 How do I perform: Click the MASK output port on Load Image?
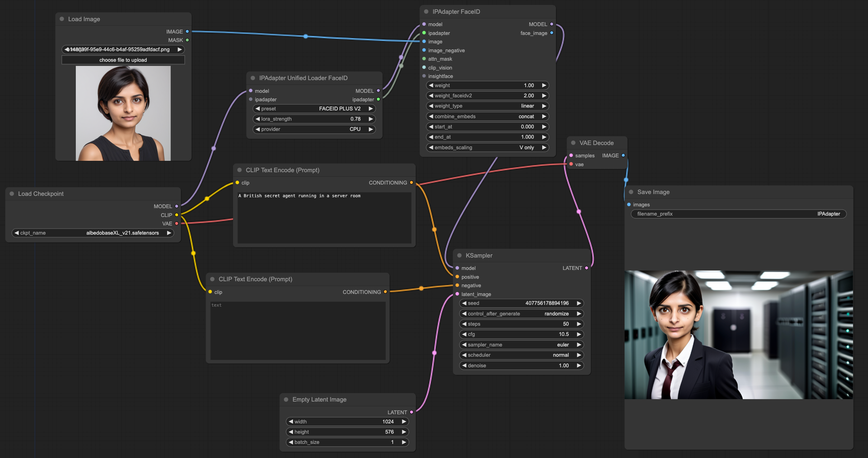[x=187, y=40]
